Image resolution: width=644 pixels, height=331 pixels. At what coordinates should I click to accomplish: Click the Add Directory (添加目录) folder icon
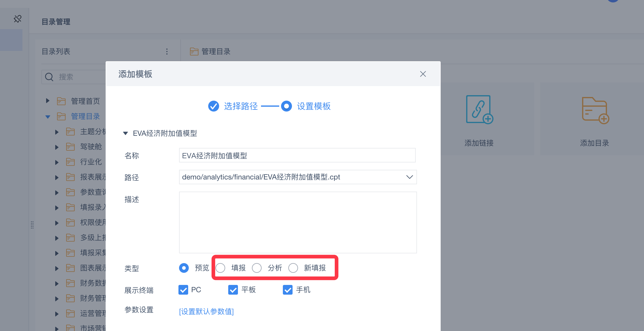pos(595,110)
